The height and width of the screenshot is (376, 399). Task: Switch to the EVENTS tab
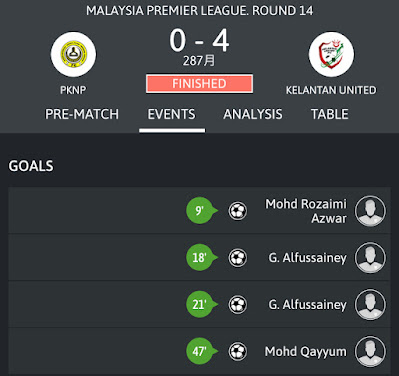point(172,114)
